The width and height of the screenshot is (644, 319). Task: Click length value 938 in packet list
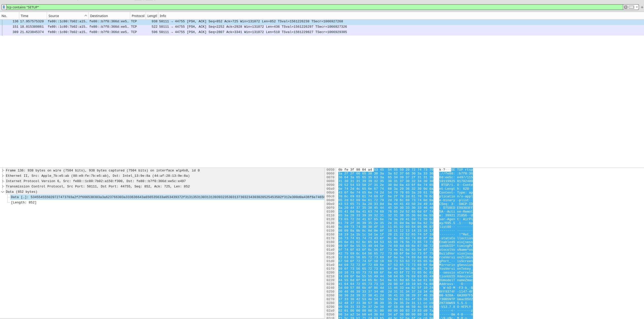click(155, 21)
